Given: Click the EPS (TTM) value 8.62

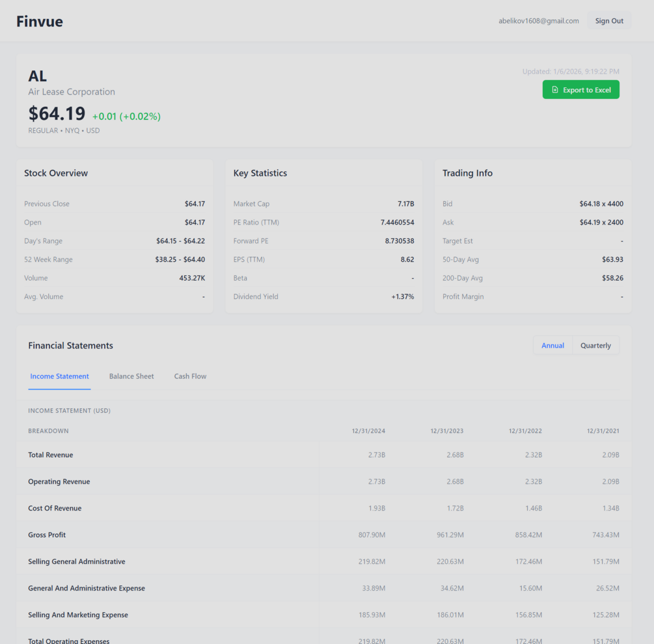Looking at the screenshot, I should (407, 260).
